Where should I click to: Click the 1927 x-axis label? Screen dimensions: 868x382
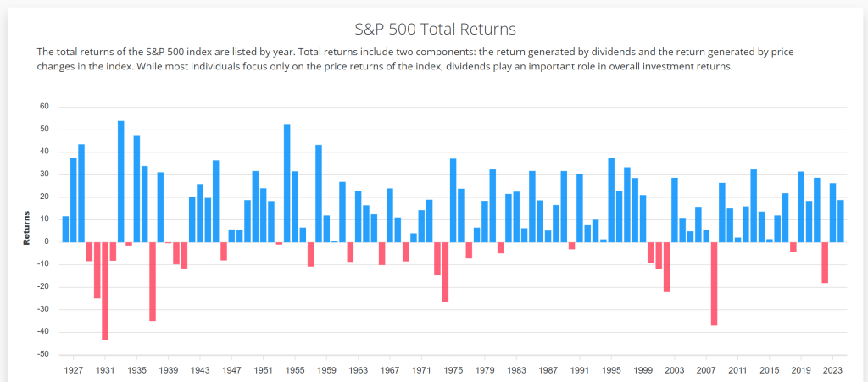point(74,370)
